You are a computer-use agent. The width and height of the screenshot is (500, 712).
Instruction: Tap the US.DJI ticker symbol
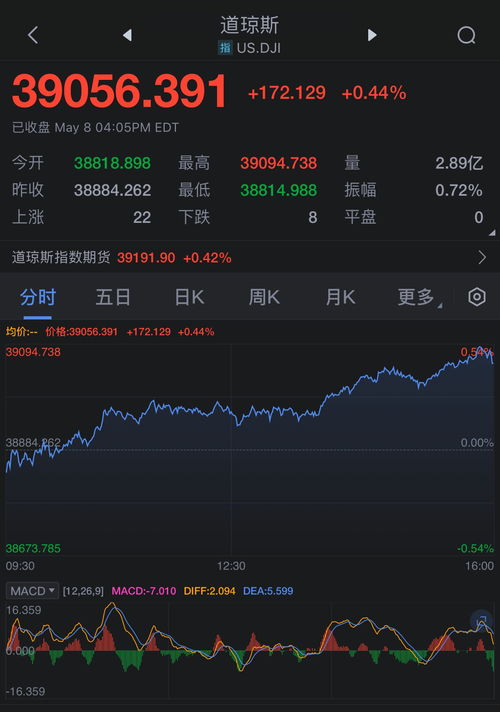pyautogui.click(x=258, y=48)
